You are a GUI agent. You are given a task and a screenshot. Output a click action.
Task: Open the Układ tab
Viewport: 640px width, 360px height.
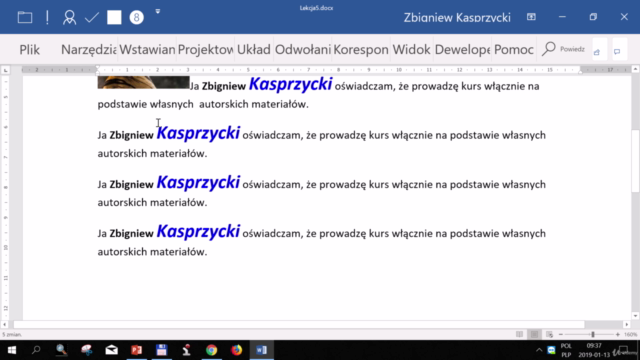253,49
